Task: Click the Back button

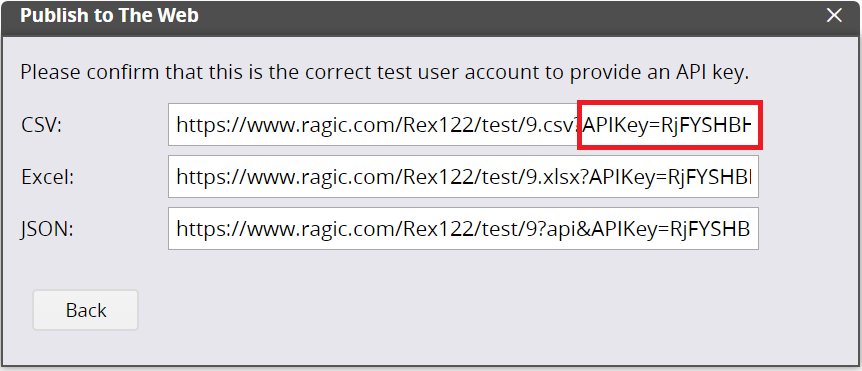Action: (x=85, y=310)
